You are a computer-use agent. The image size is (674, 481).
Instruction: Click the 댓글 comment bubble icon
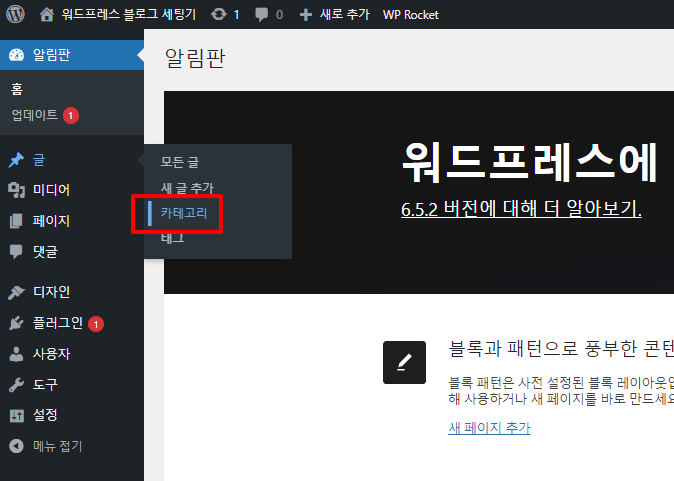[16, 252]
